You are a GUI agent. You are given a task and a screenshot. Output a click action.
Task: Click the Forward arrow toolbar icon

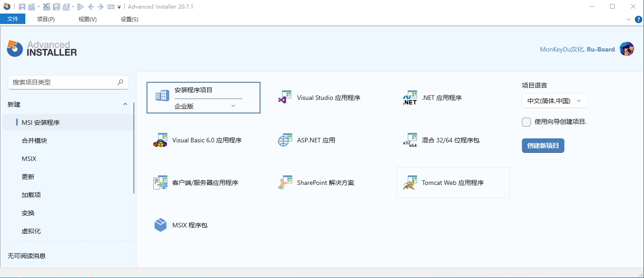point(100,7)
